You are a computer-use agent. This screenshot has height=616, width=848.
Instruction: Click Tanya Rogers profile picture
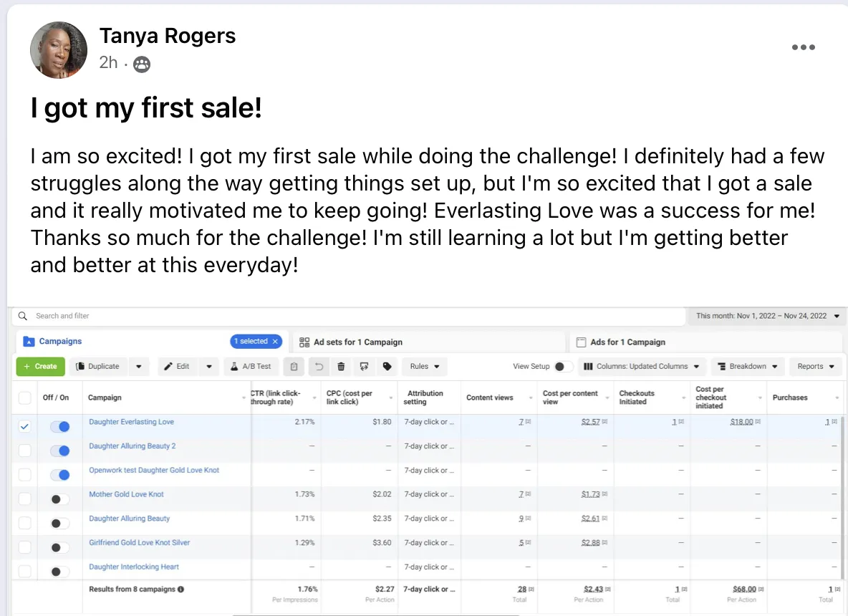[x=59, y=50]
